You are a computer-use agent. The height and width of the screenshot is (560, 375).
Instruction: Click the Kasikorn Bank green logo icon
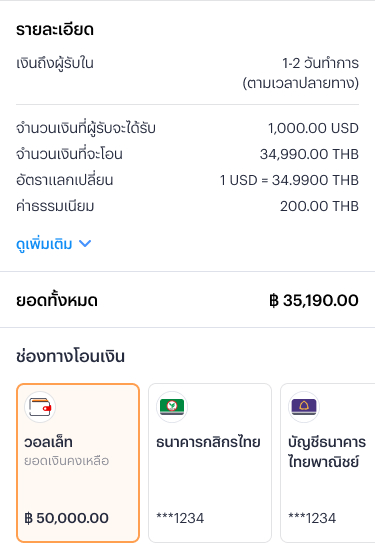(172, 407)
